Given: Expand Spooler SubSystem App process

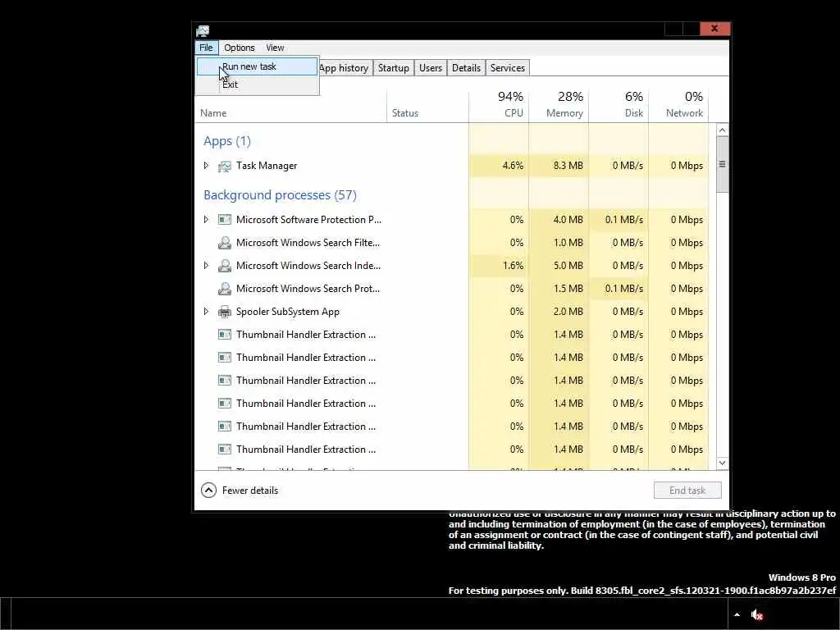Looking at the screenshot, I should pos(206,312).
